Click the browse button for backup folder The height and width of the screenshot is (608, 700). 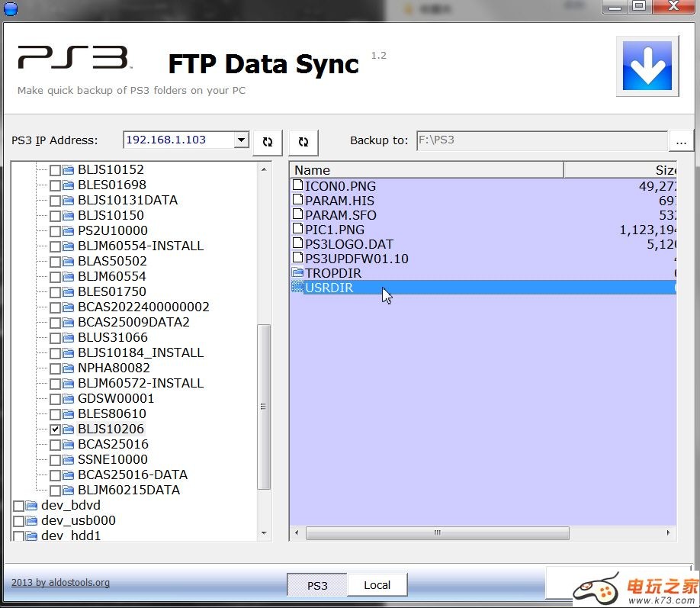pyautogui.click(x=681, y=142)
